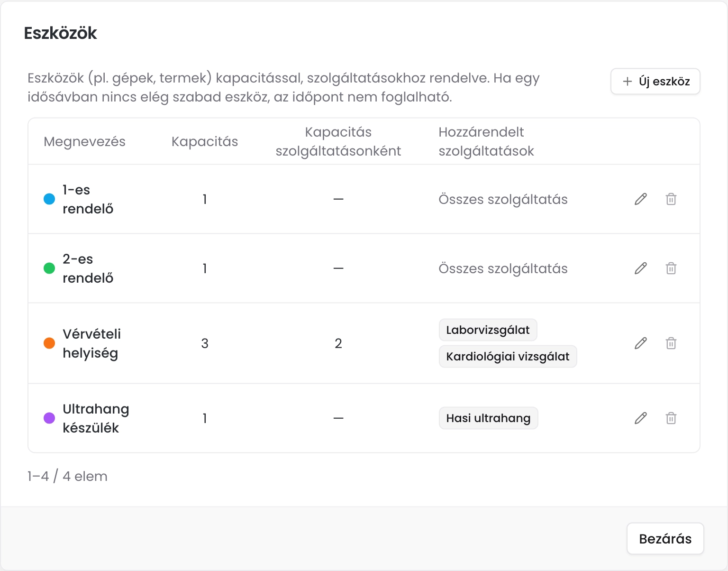
Task: Click the Kapacitás column header
Action: (x=205, y=142)
